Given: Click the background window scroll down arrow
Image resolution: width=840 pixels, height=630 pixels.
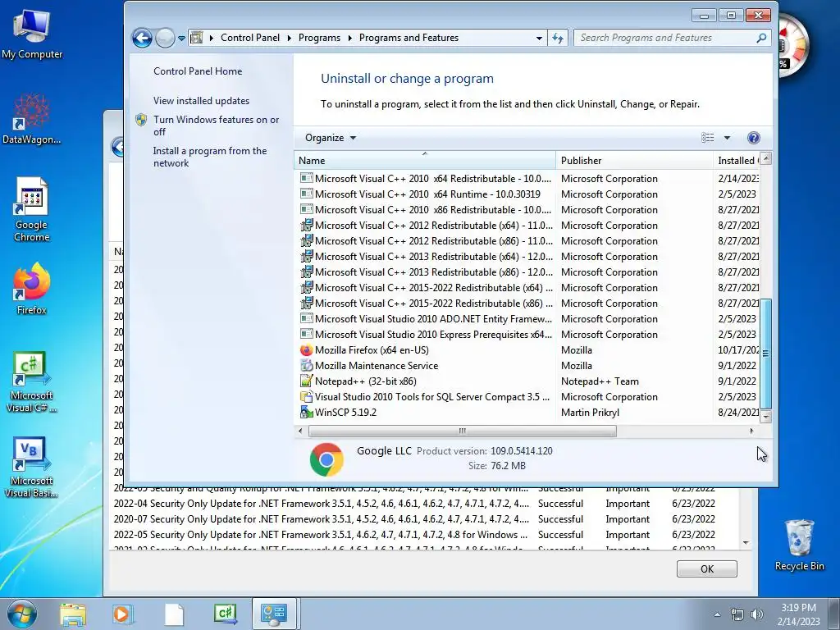Looking at the screenshot, I should pyautogui.click(x=746, y=543).
